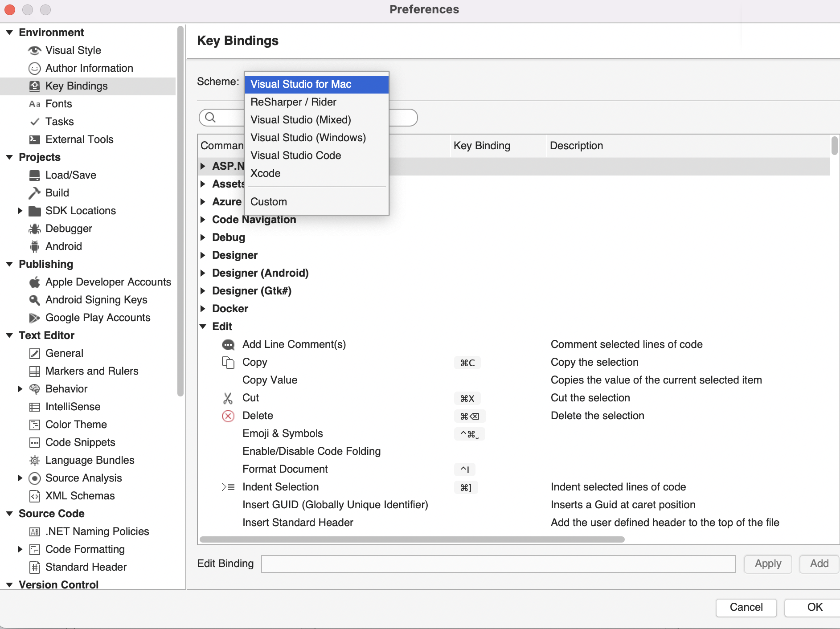Click the Delete command's red icon
840x629 pixels.
coord(228,416)
